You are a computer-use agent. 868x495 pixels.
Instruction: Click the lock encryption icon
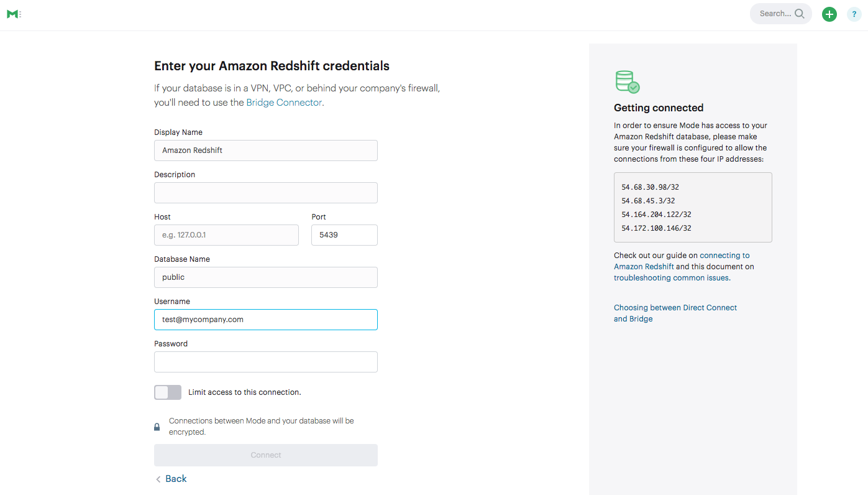tap(157, 427)
